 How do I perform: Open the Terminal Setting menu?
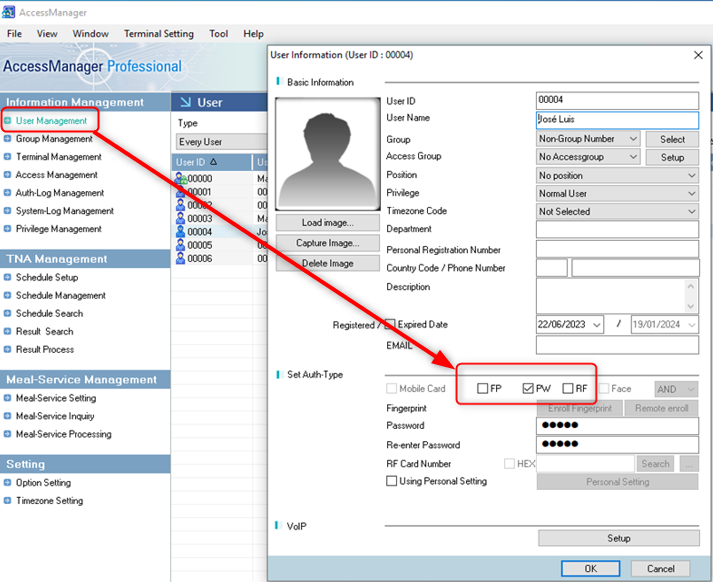click(x=158, y=34)
